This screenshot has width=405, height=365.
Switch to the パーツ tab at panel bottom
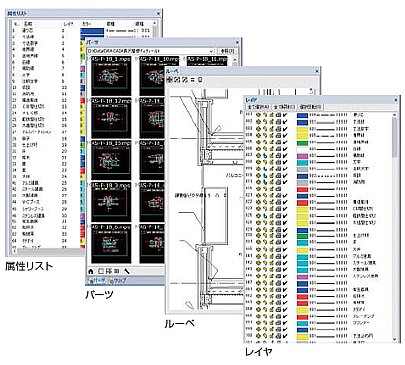pos(97,281)
